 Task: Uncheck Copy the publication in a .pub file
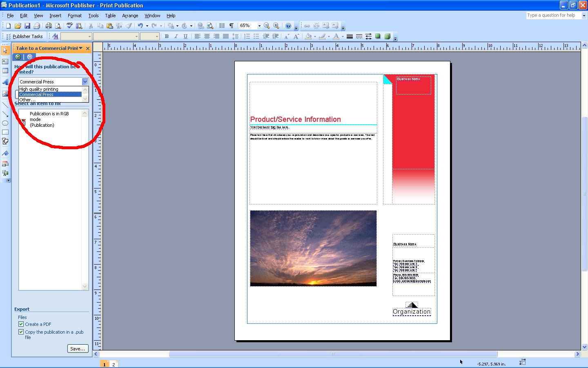coord(21,332)
